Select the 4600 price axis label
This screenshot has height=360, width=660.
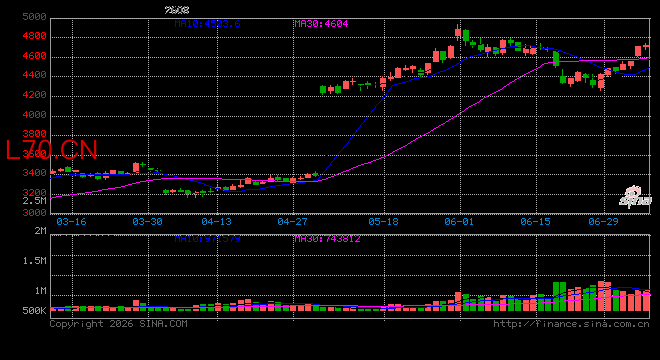[34, 56]
